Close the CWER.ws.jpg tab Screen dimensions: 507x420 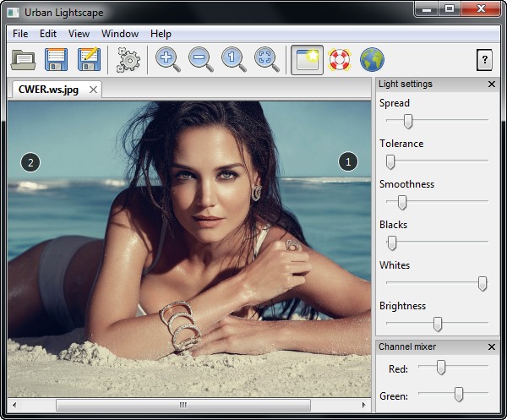[94, 89]
